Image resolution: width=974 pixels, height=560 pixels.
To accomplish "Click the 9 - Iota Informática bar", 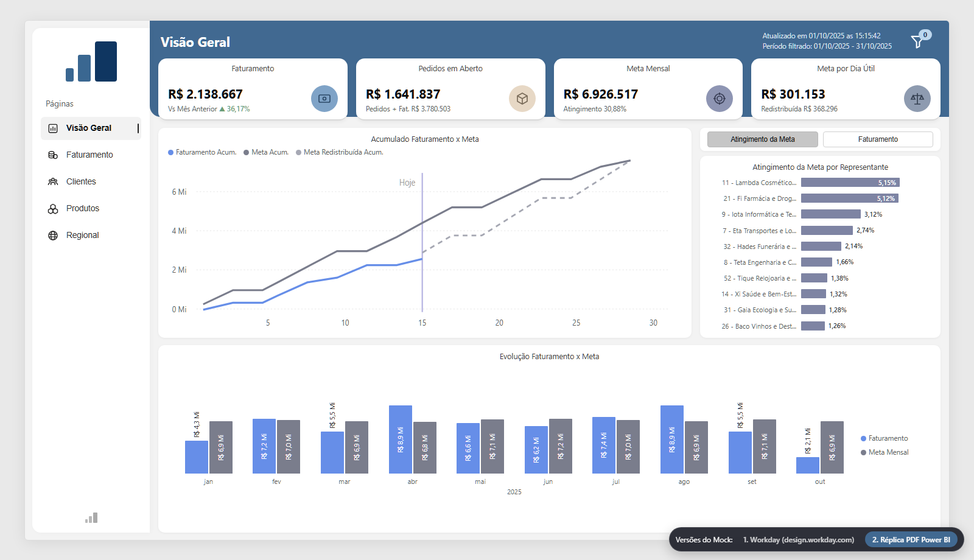I will 831,214.
